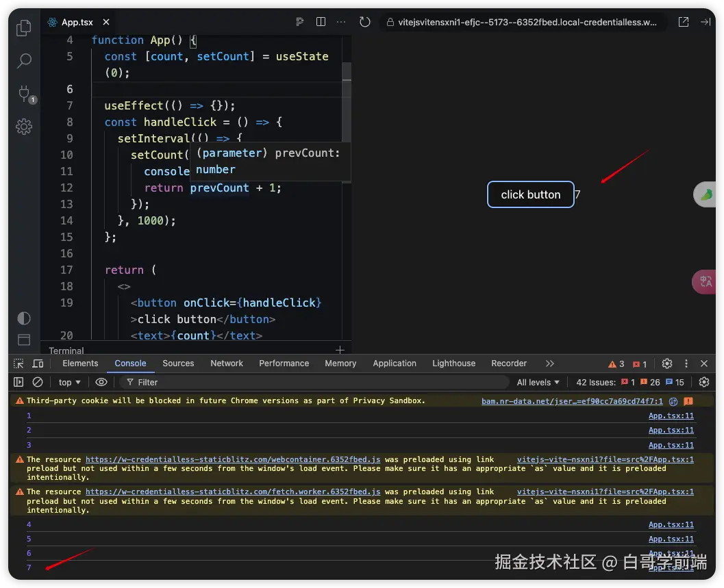The height and width of the screenshot is (588, 724).
Task: Open preview in new tab icon
Action: [684, 22]
